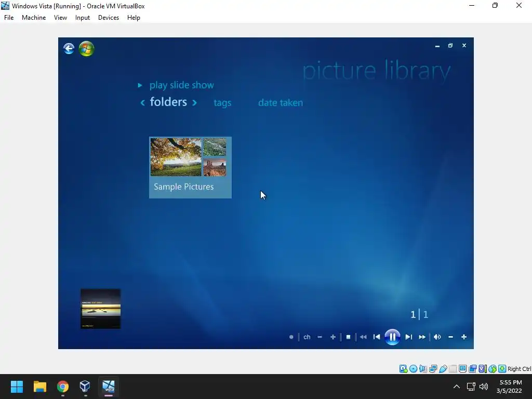
Task: Click the record button
Action: 291,337
